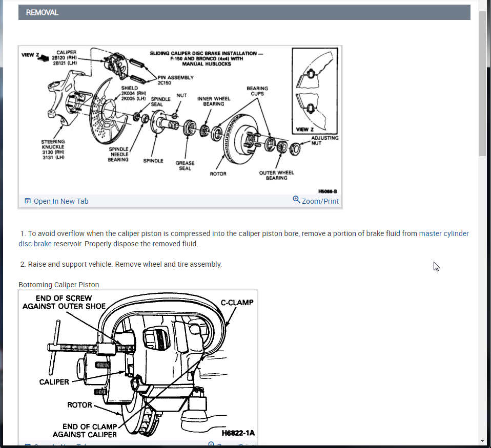Click the 'Properly dispose the removed fluid' sentence
491x448 pixels.
[141, 244]
